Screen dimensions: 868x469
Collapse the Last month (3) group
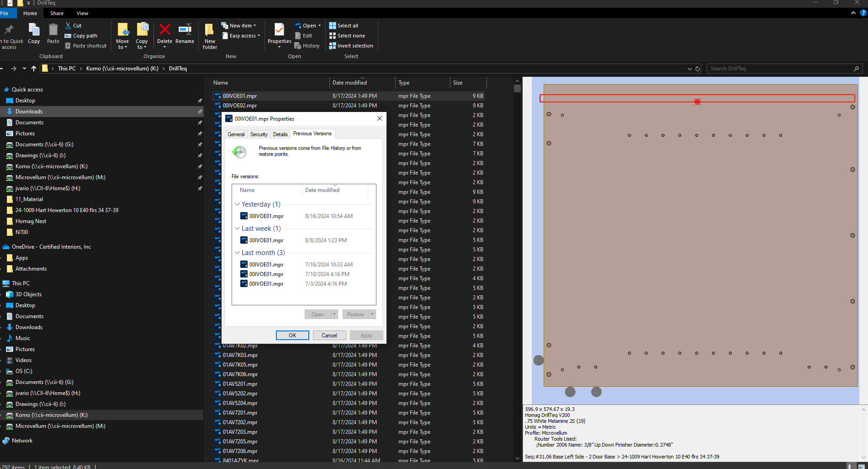pyautogui.click(x=237, y=253)
